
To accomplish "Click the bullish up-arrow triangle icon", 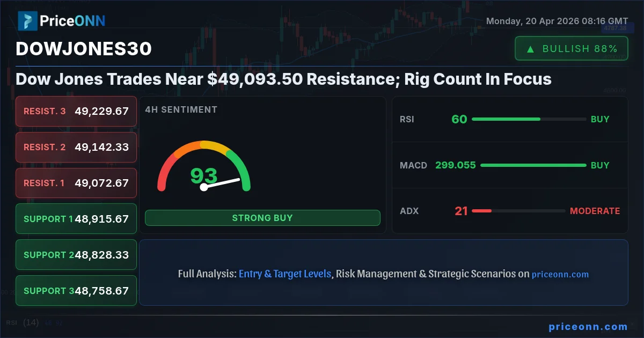I will click(530, 49).
